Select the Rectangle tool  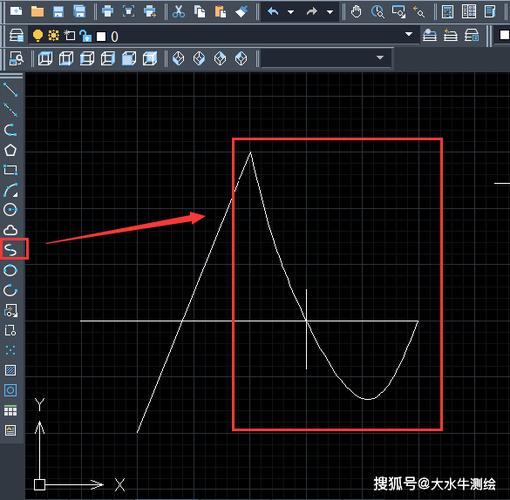click(10, 170)
